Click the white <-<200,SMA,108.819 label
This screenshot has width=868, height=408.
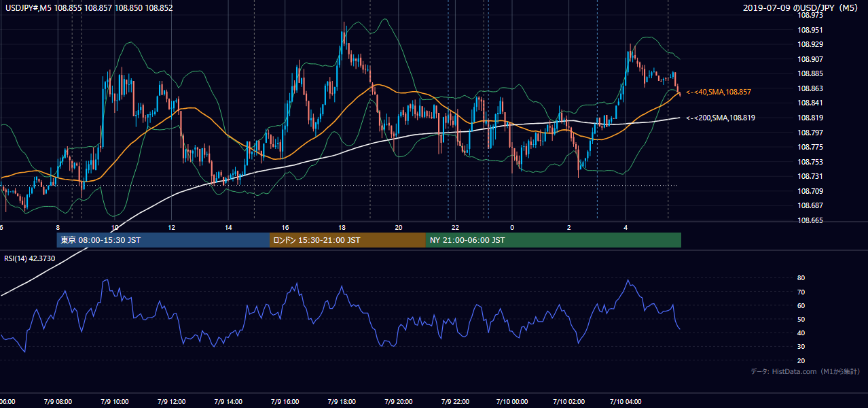721,118
